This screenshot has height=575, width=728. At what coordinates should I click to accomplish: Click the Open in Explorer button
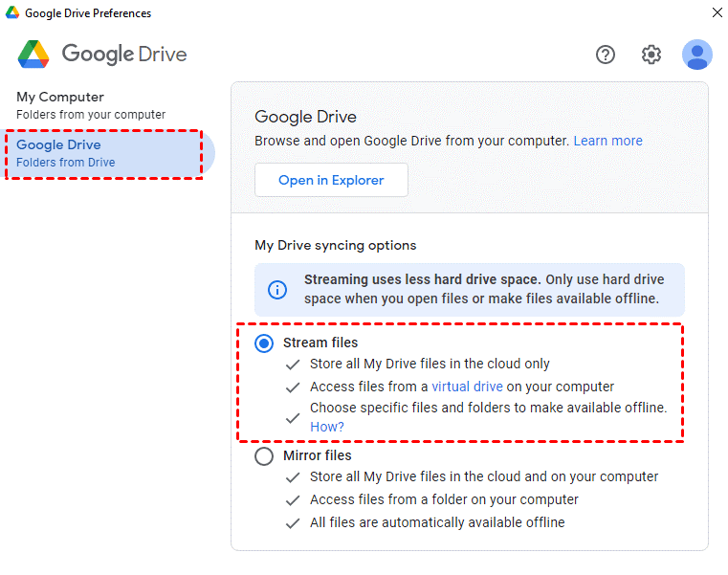(331, 180)
